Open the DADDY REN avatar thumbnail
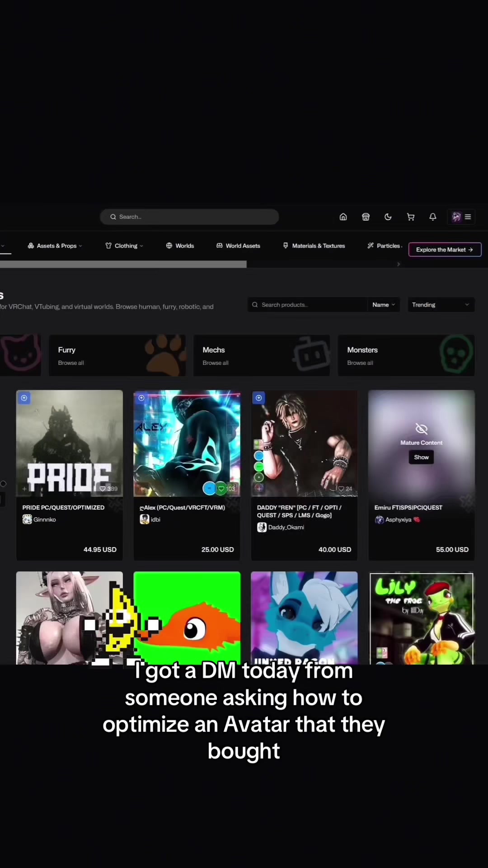 (x=304, y=443)
